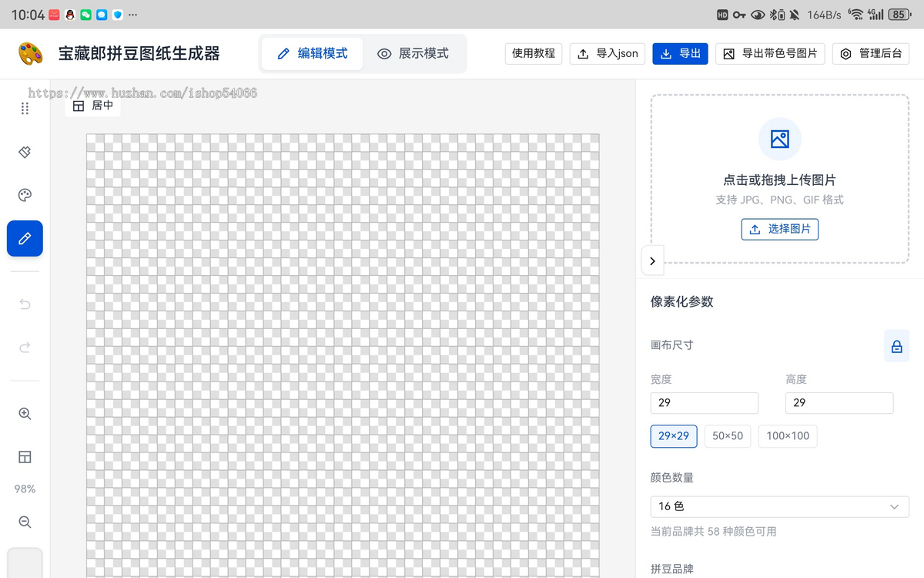Select the 100×100 size preset
The image size is (924, 578).
pos(788,436)
